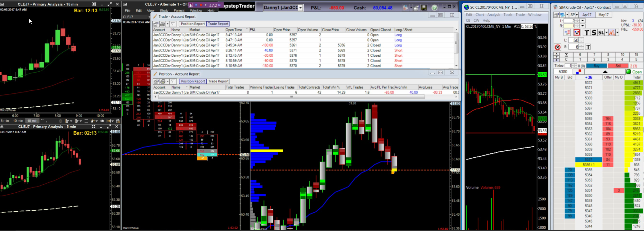644x231 pixels.
Task: Click the red and blue squares recenter icon
Action: point(578,72)
